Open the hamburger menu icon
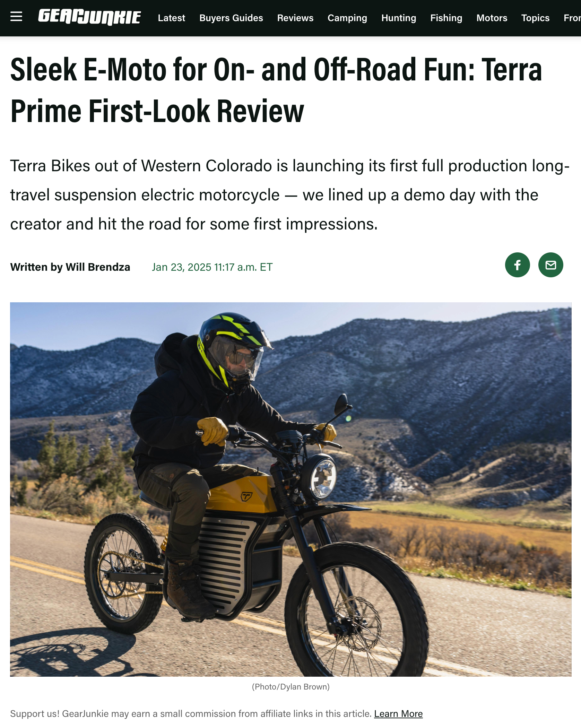This screenshot has height=728, width=581. (x=16, y=17)
